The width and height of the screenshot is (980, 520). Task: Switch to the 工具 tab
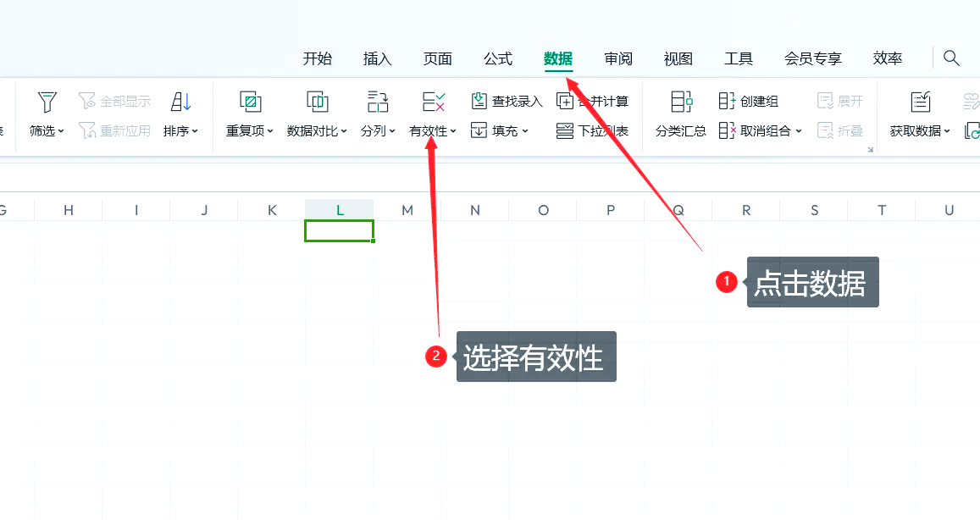738,58
